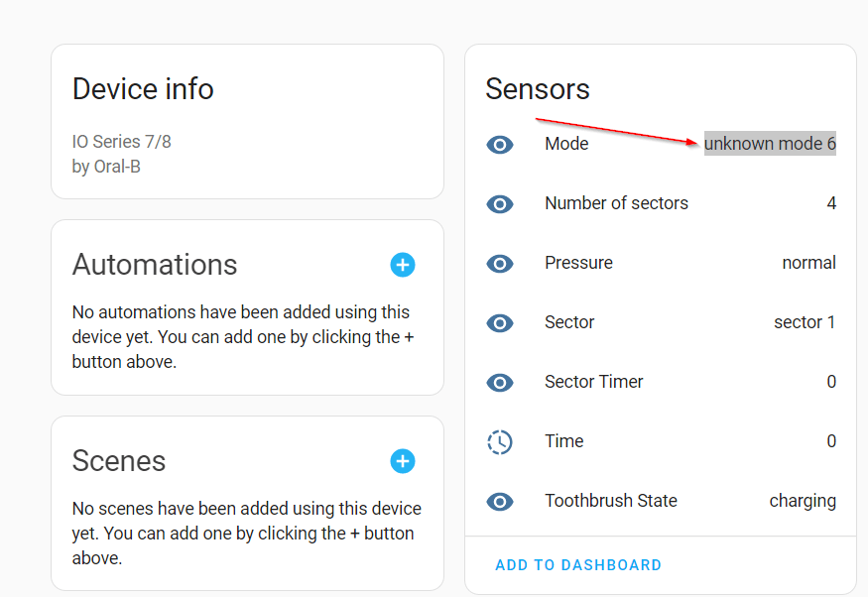Screen dimensions: 868x597
Task: Click the Scenes card heading
Action: click(118, 461)
